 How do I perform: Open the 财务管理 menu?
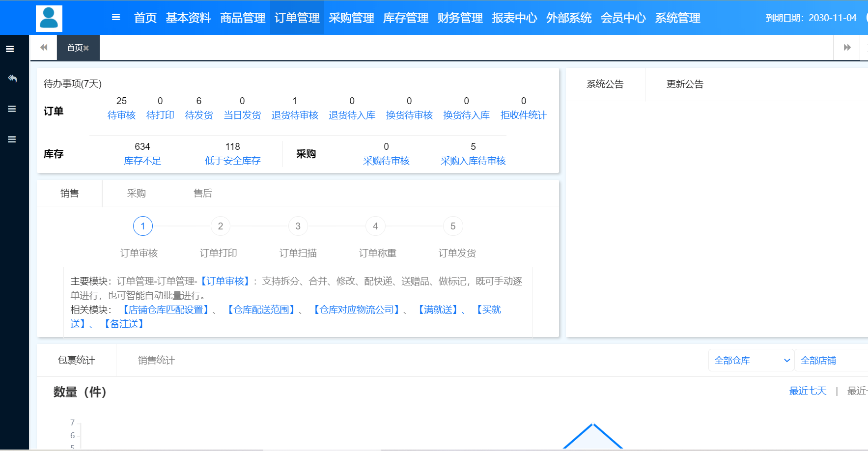[x=459, y=18]
